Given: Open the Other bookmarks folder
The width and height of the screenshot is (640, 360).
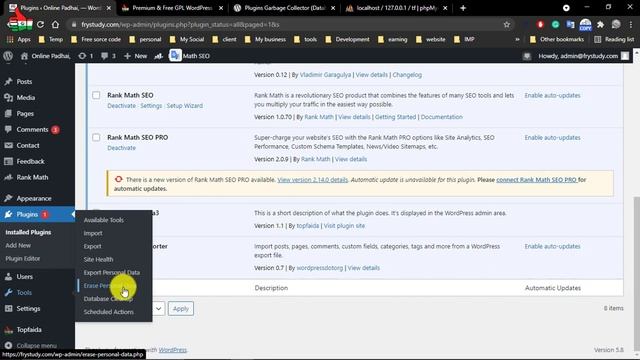Looking at the screenshot, I should [557, 40].
